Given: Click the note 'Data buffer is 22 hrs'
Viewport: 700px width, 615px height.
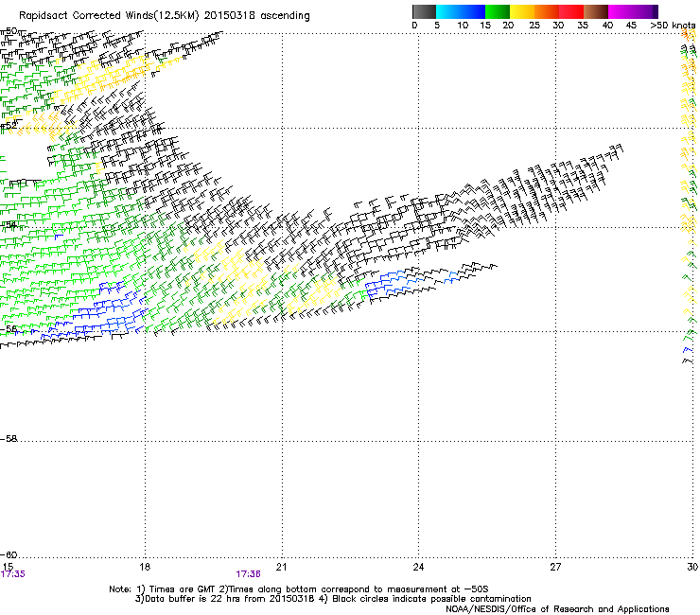Looking at the screenshot, I should pos(194,599).
